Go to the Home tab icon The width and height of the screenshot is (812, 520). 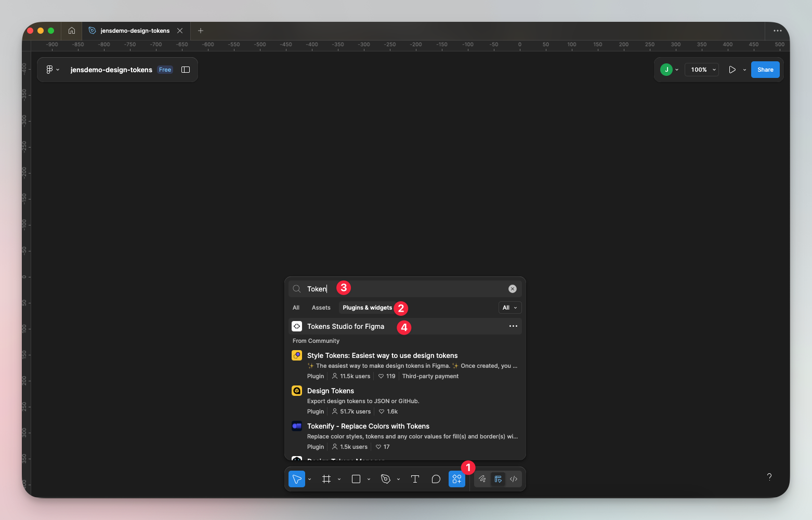pos(72,31)
